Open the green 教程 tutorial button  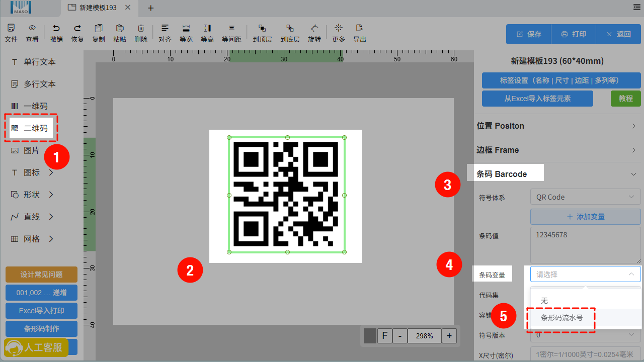(x=626, y=99)
